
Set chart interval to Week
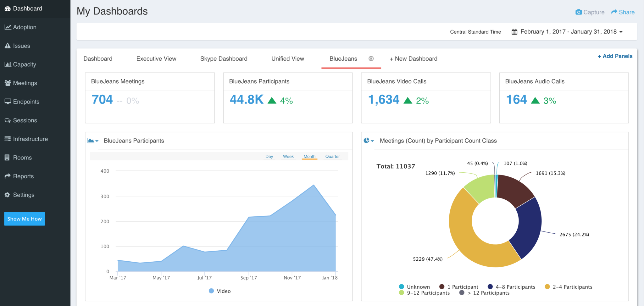click(x=288, y=157)
